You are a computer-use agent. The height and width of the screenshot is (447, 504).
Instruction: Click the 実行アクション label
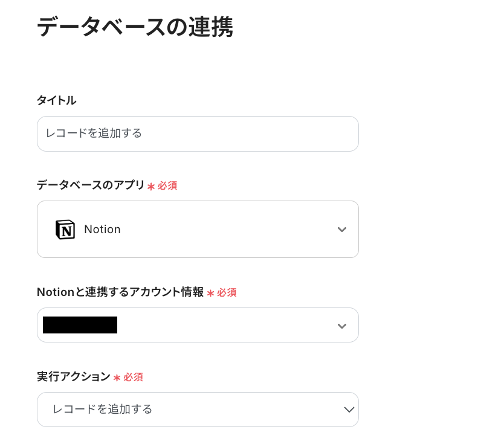(x=73, y=377)
